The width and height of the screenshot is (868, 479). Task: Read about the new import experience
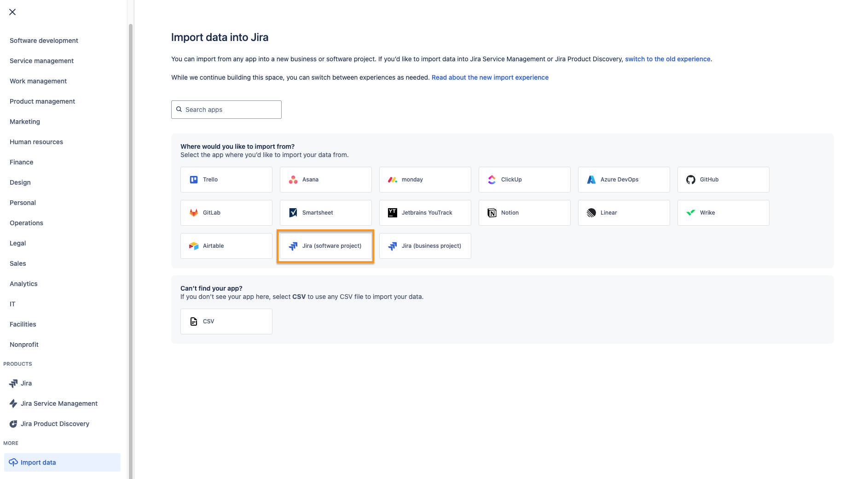490,77
